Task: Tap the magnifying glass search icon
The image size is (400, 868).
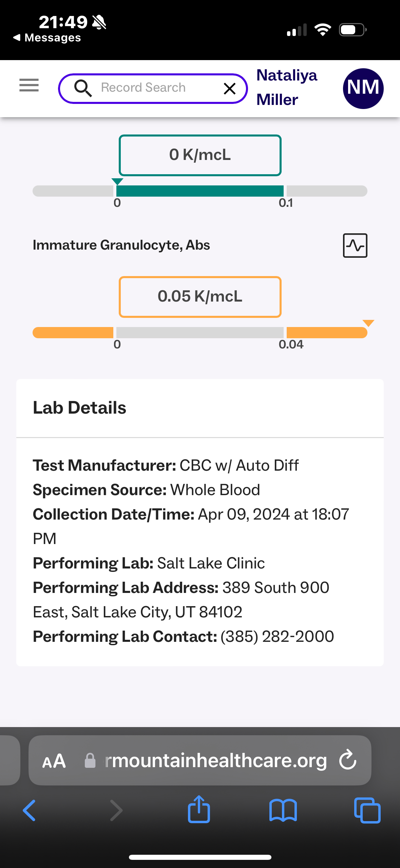Action: (83, 88)
